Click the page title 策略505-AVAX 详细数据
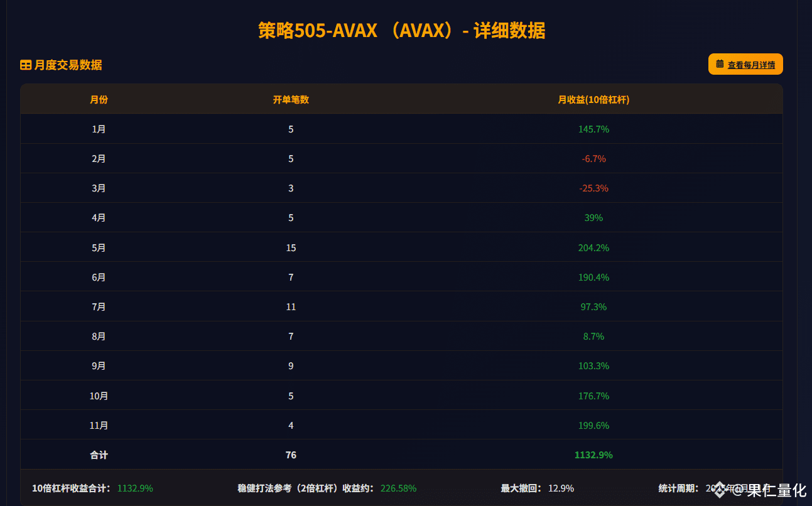 tap(402, 30)
